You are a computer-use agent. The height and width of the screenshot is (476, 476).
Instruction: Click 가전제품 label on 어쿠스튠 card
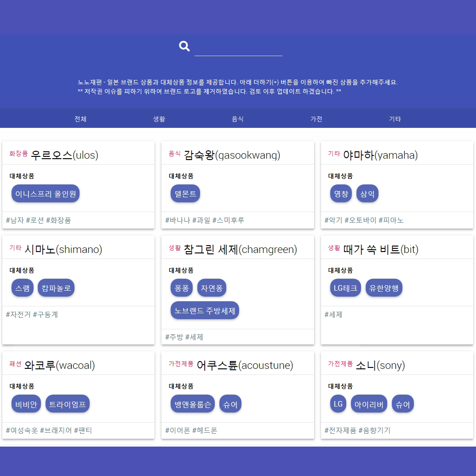click(x=181, y=364)
